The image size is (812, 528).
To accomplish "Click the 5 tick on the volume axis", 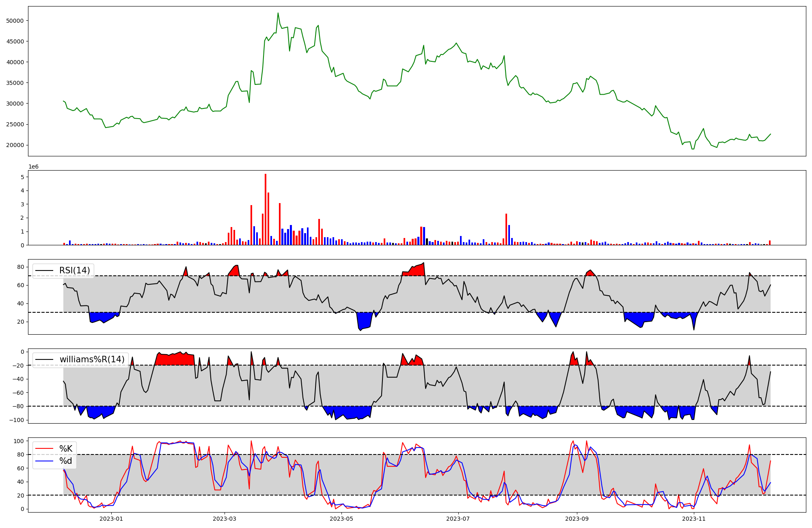I will 22,177.
